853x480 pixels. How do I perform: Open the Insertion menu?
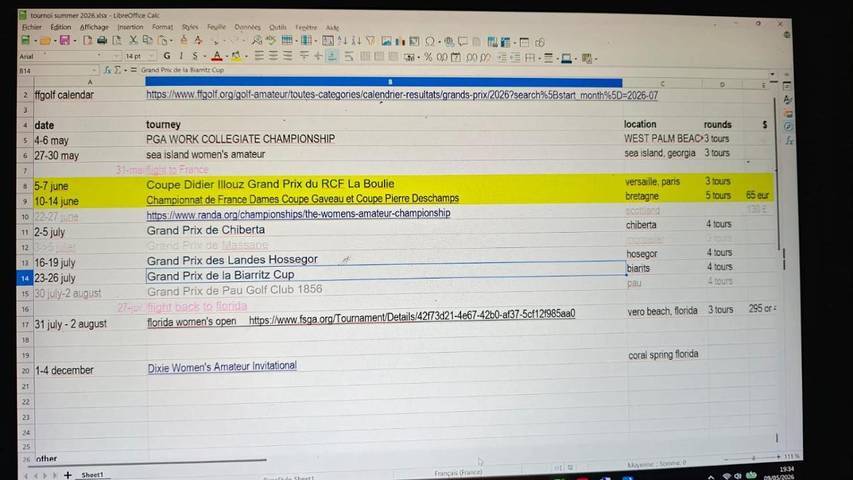pos(130,27)
